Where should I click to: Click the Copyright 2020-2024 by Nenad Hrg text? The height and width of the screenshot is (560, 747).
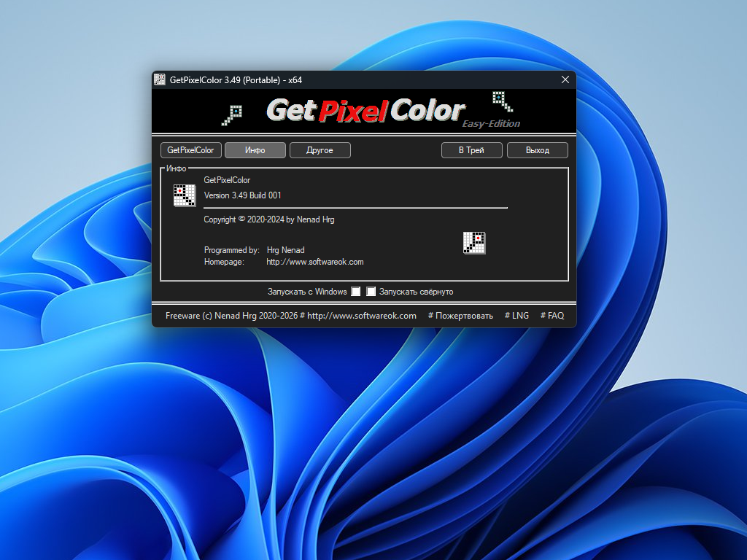click(x=269, y=219)
